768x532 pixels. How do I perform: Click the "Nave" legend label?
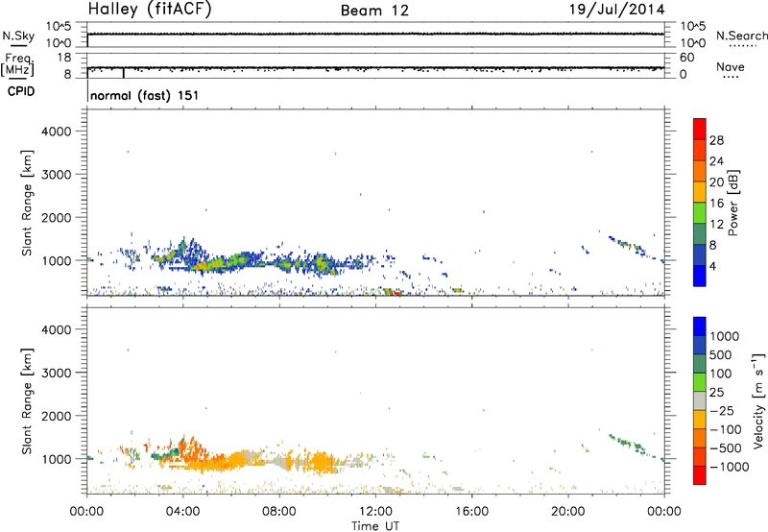731,66
